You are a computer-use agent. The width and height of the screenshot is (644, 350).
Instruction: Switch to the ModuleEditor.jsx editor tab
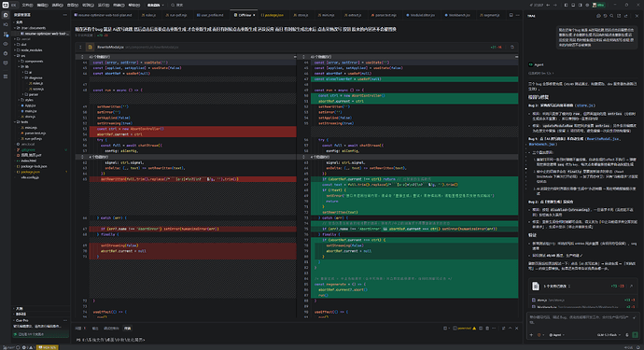(x=421, y=15)
